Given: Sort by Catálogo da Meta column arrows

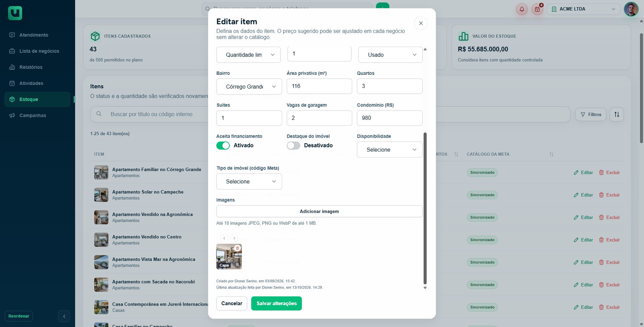Looking at the screenshot, I should (x=551, y=154).
